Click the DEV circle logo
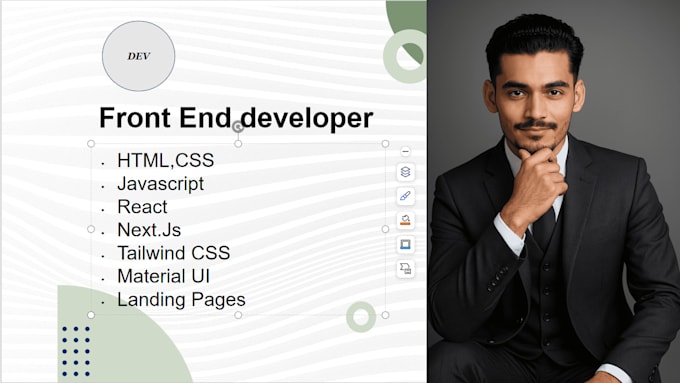Screen dimensions: 680x383 click(138, 56)
